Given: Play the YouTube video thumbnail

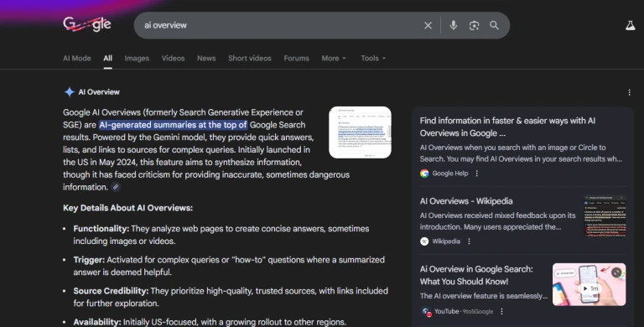Looking at the screenshot, I should [x=589, y=285].
